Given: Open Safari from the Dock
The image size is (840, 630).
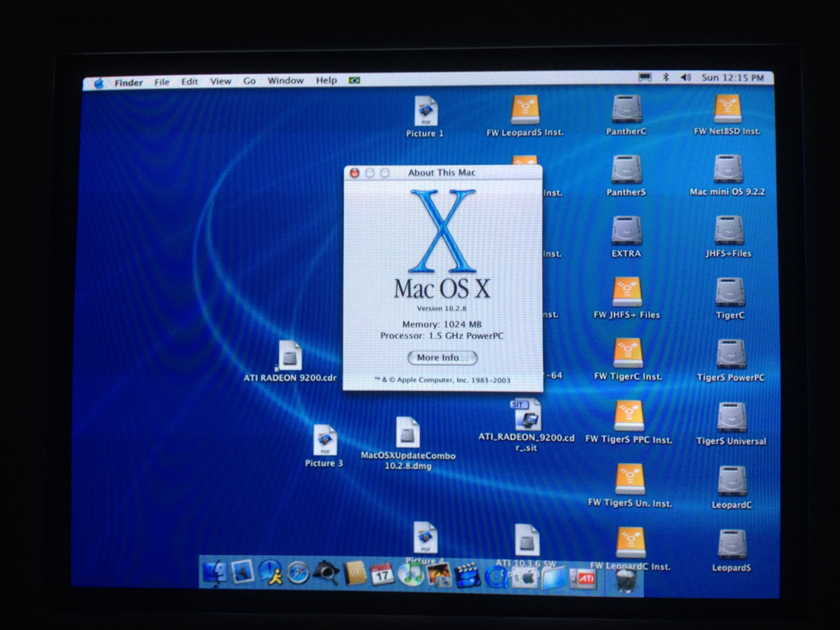Looking at the screenshot, I should (x=298, y=573).
